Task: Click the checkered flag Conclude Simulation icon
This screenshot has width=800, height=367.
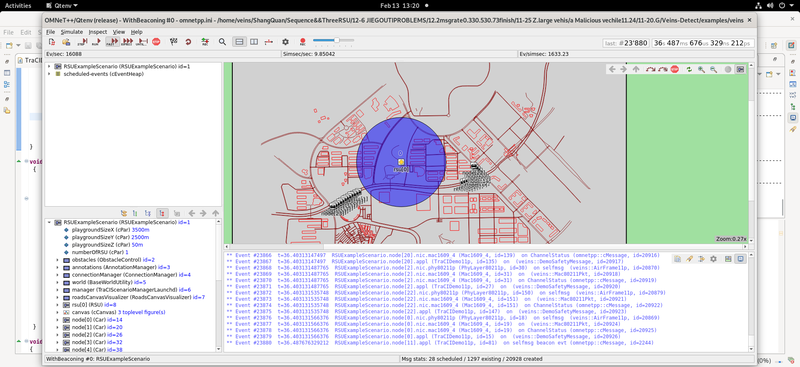Action: tap(173, 42)
